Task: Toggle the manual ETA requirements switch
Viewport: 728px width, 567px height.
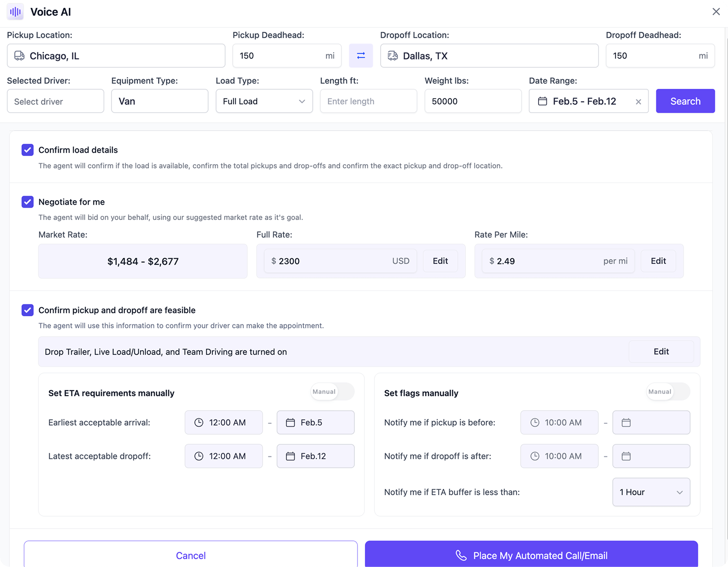Action: (x=332, y=391)
